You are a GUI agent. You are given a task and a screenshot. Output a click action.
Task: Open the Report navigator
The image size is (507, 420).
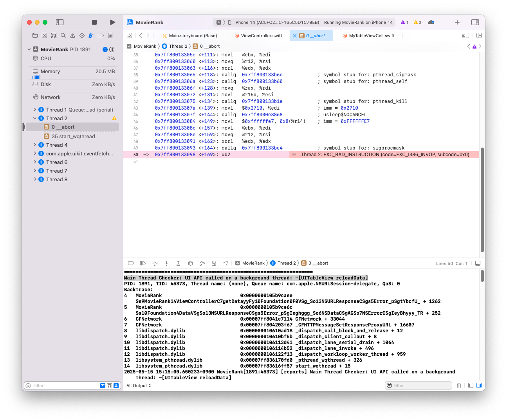tap(110, 36)
